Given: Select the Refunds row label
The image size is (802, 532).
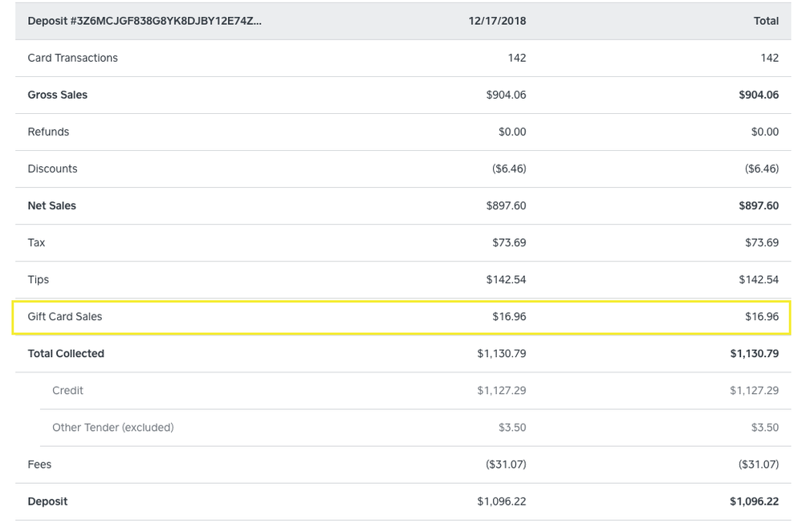Looking at the screenshot, I should [48, 132].
